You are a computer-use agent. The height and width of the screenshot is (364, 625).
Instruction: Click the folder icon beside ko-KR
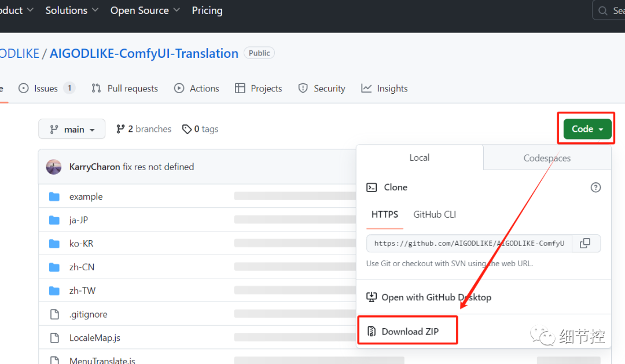pyautogui.click(x=54, y=244)
